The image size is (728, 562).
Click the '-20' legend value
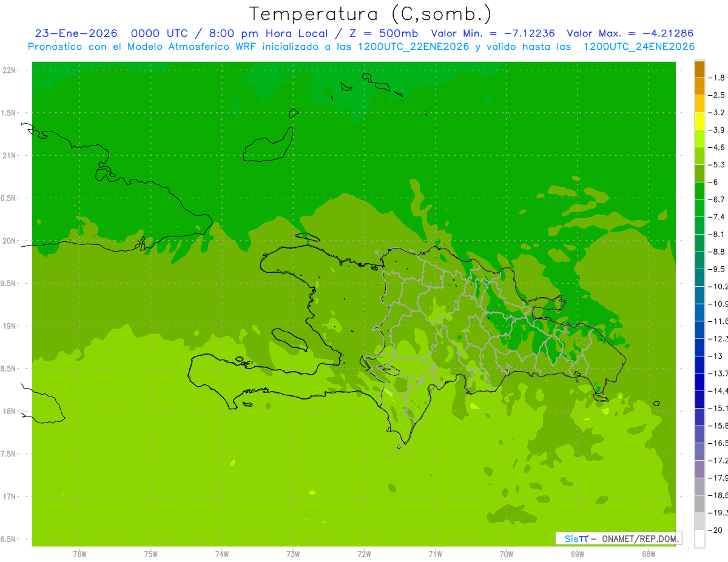pos(716,530)
